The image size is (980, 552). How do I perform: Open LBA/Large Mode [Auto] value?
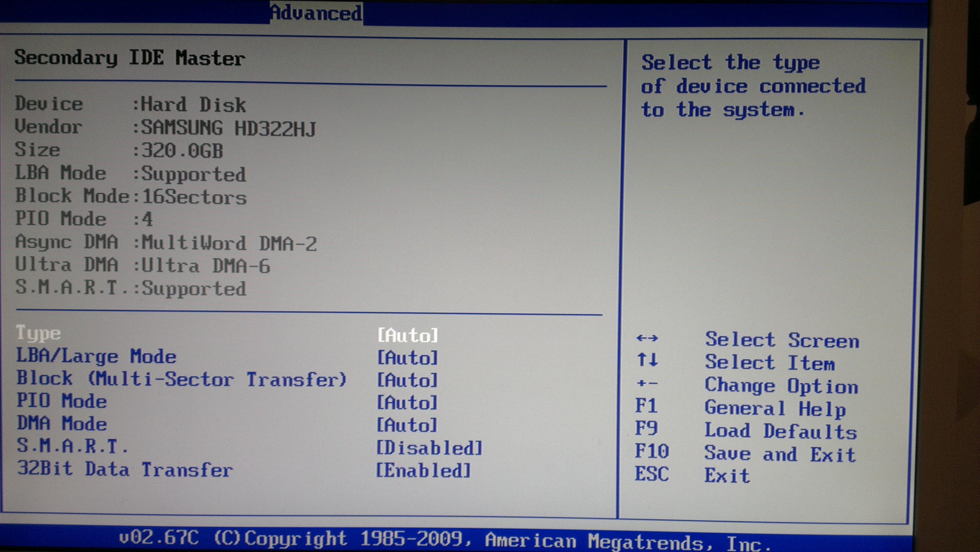pyautogui.click(x=407, y=358)
